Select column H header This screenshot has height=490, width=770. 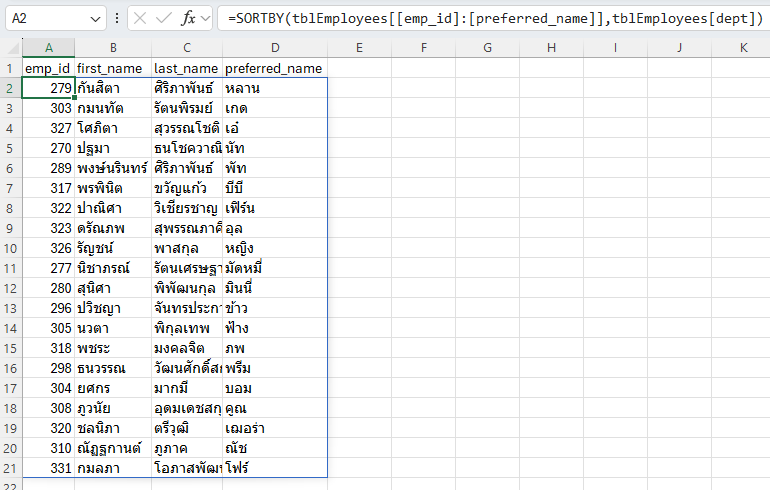(x=551, y=48)
